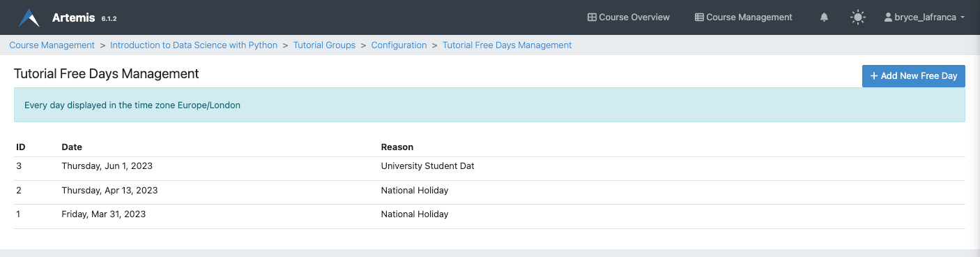
Task: Go to Course Management breadcrumb
Action: 52,45
